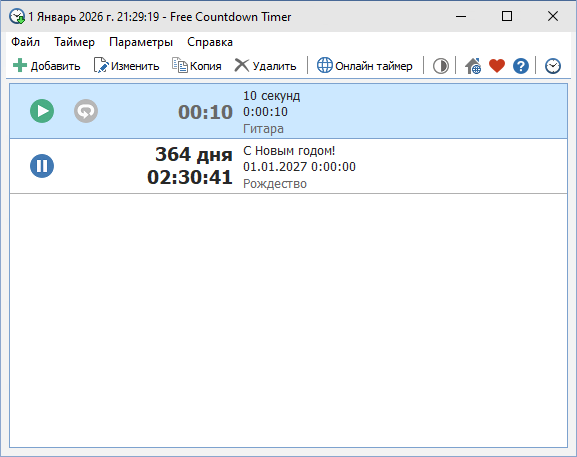Start the 10 секунд timer with the play button

[x=42, y=111]
